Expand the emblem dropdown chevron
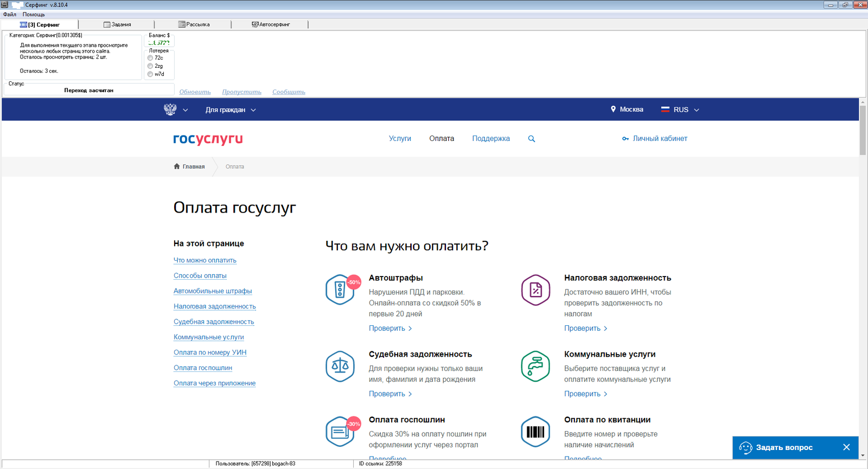This screenshot has width=868, height=469. point(186,110)
